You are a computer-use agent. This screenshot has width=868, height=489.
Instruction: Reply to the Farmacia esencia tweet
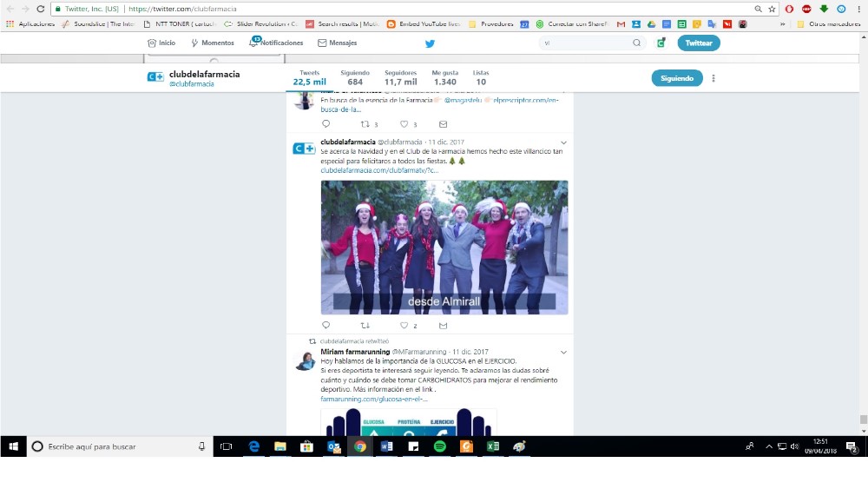click(x=326, y=124)
